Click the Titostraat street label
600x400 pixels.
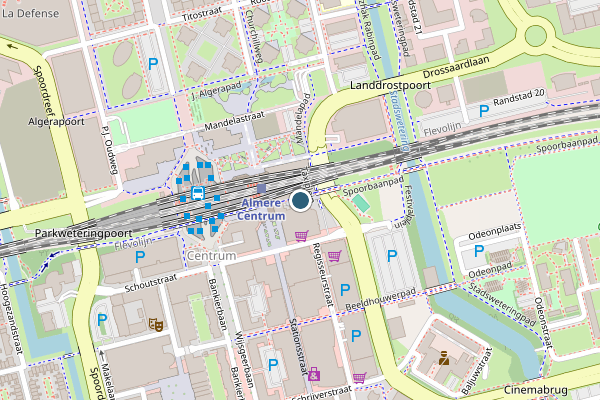[202, 14]
